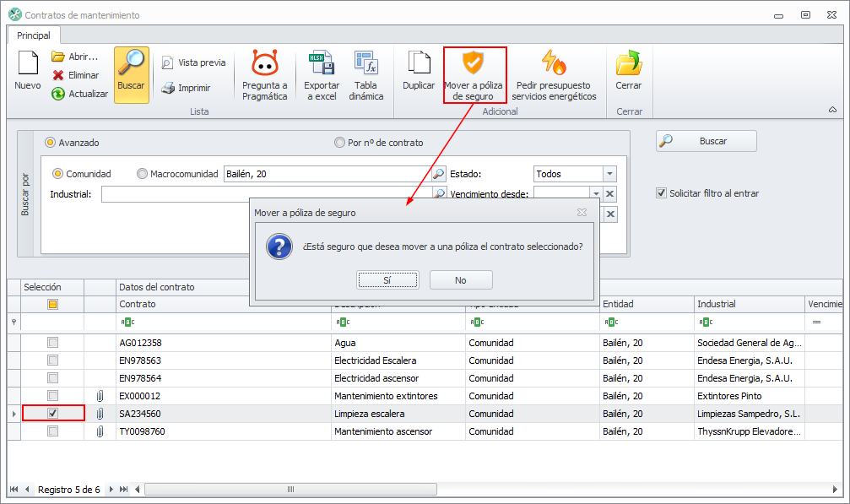
Task: Open the Estado Todos dropdown
Action: [609, 174]
